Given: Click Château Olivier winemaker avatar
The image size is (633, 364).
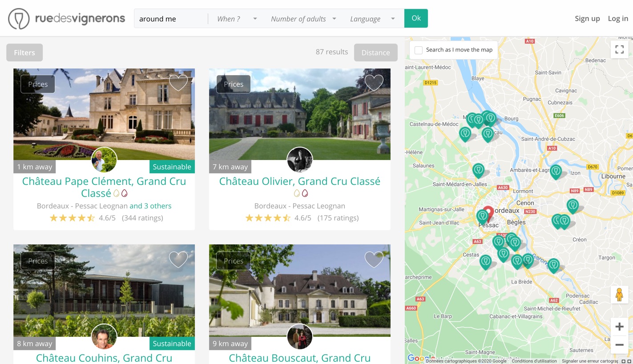Looking at the screenshot, I should coord(300,160).
